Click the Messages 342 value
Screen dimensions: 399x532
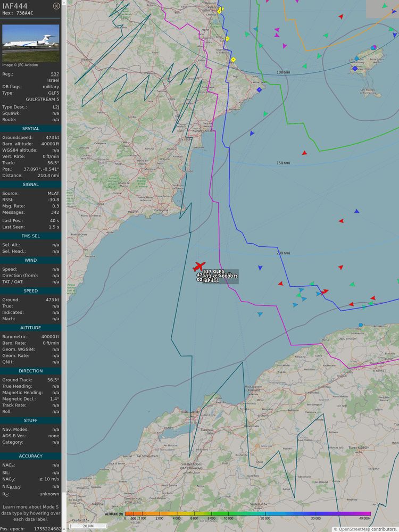click(x=55, y=212)
